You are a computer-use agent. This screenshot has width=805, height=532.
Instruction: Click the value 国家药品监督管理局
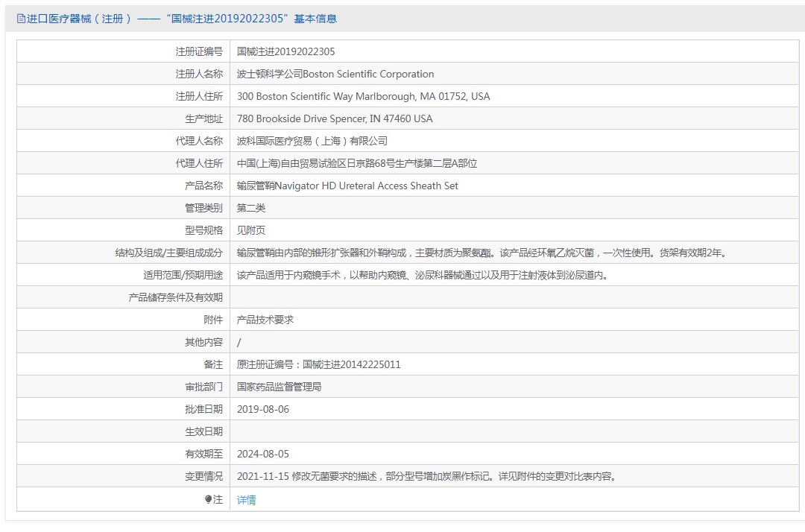click(x=280, y=387)
